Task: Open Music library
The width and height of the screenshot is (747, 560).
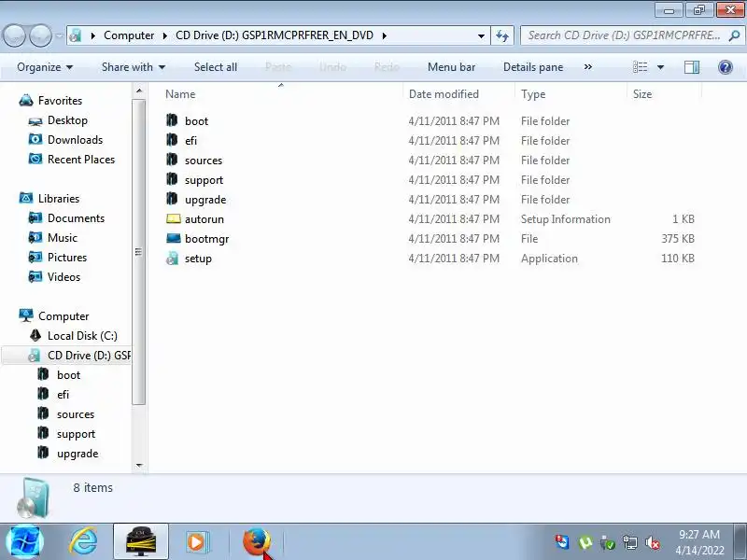Action: point(62,238)
